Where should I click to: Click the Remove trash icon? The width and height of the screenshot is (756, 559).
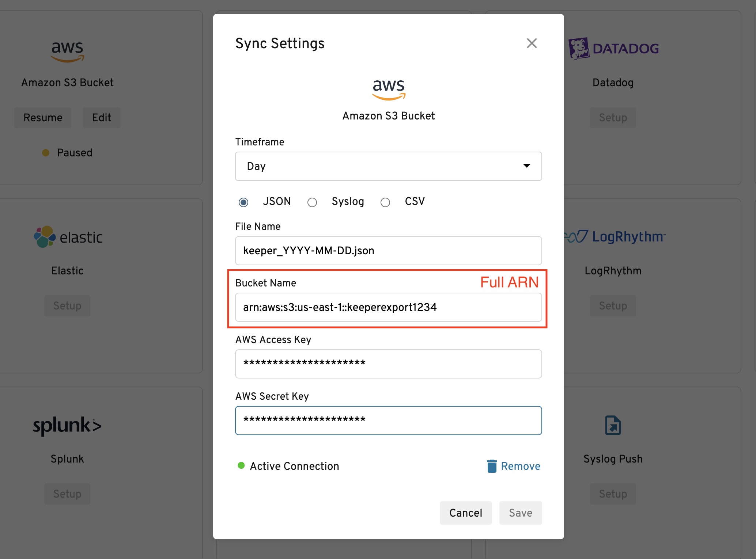point(492,466)
